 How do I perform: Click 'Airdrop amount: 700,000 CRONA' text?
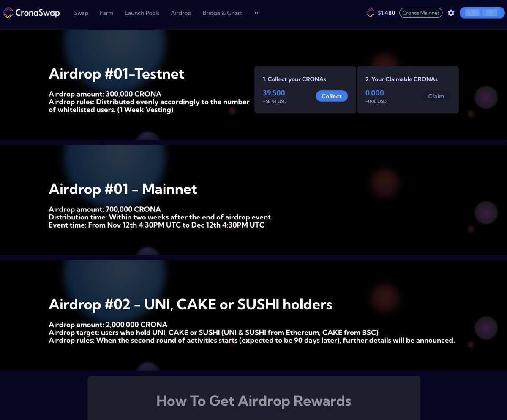[105, 209]
